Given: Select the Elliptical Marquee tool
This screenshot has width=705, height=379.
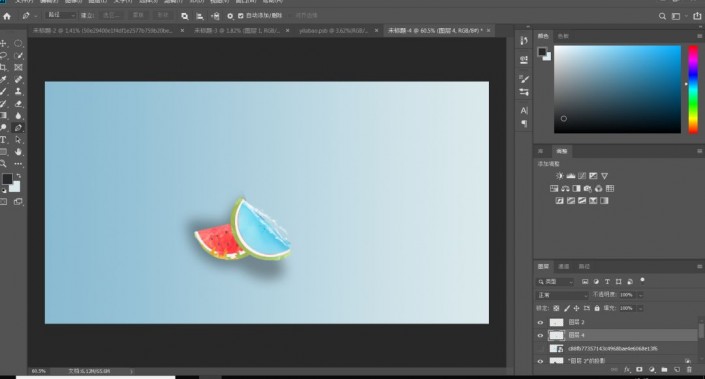Looking at the screenshot, I should pyautogui.click(x=18, y=44).
